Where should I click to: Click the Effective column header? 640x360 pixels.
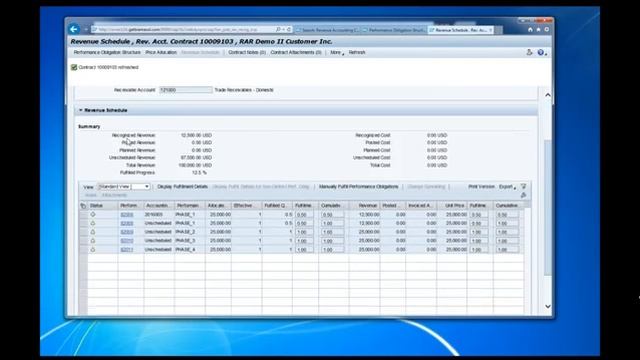(247, 206)
